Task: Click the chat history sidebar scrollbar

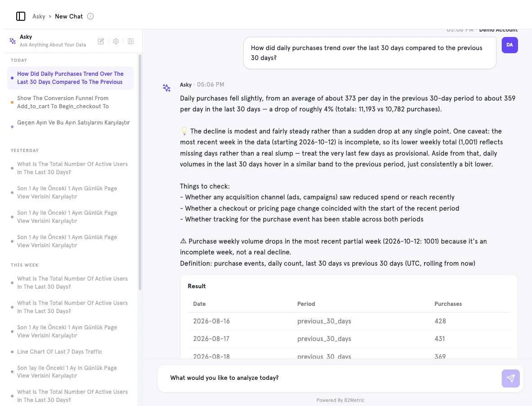Action: click(140, 172)
